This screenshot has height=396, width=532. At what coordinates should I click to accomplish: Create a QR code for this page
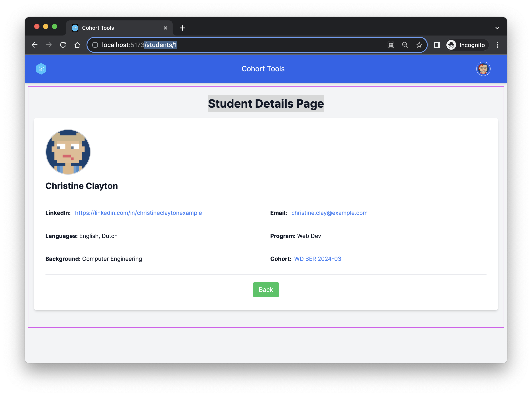pyautogui.click(x=390, y=45)
